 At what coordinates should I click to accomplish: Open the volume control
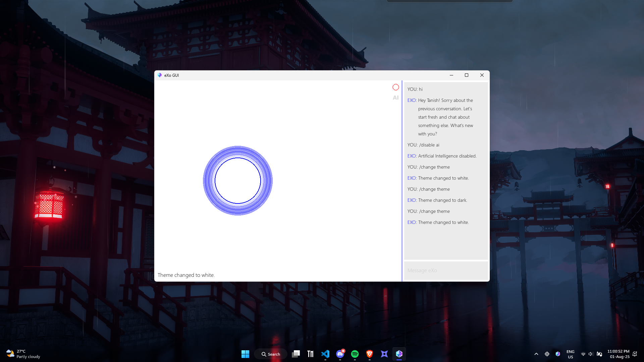591,354
